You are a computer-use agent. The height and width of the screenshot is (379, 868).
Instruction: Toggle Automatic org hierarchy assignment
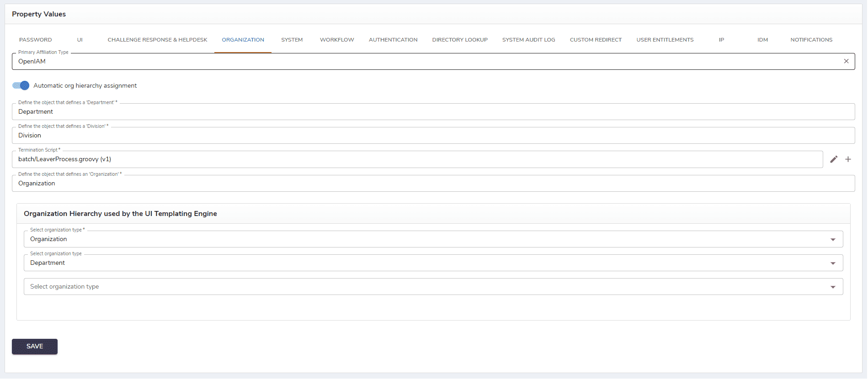[21, 85]
